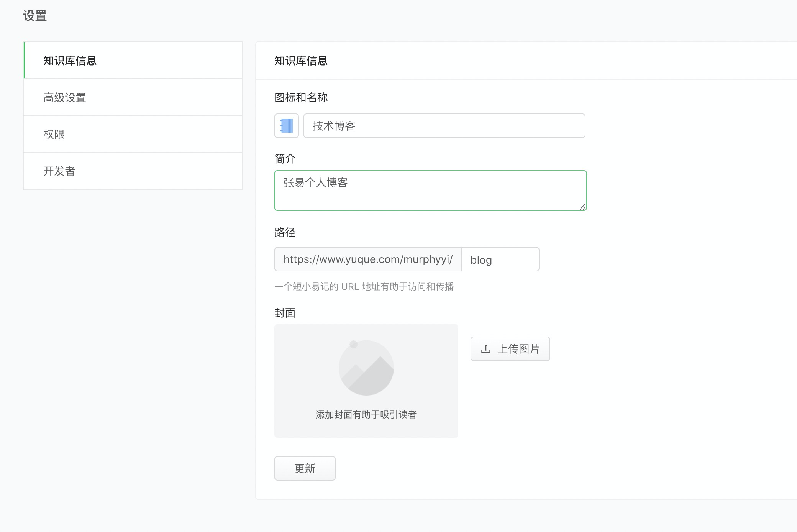This screenshot has height=532, width=797.
Task: Open the 高级设置 sidebar section
Action: tap(65, 97)
